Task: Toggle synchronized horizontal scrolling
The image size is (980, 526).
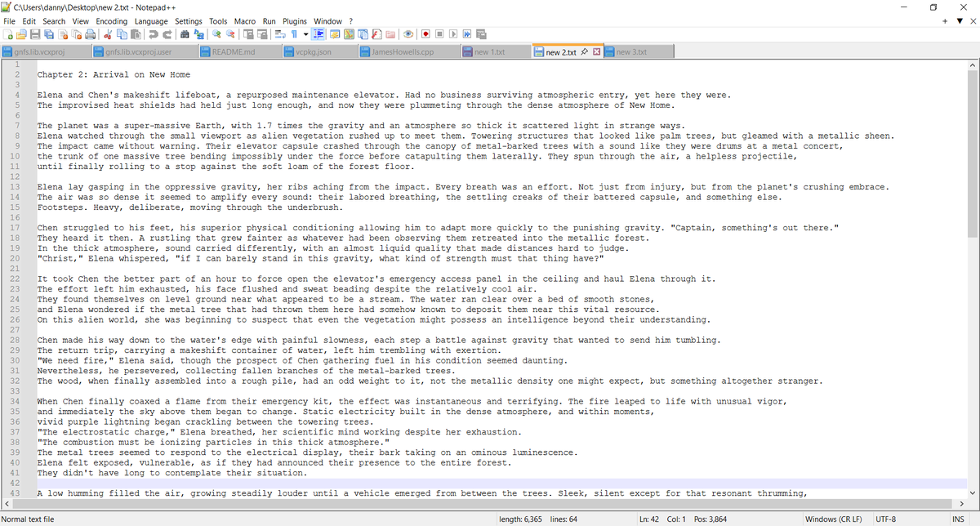Action: click(261, 35)
